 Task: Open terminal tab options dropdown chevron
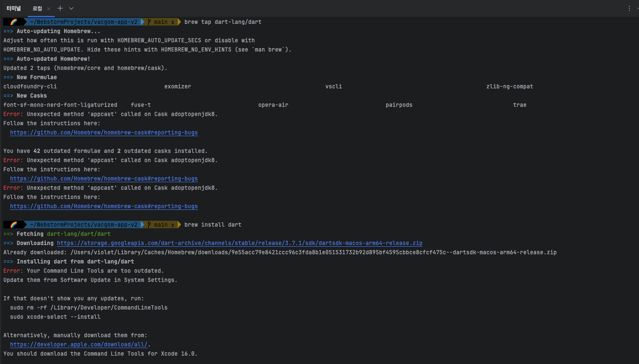(71, 8)
